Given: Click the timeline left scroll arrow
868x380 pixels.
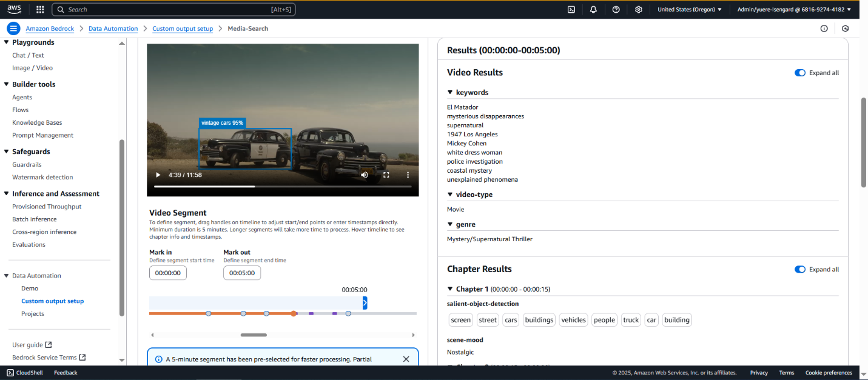Looking at the screenshot, I should click(152, 335).
